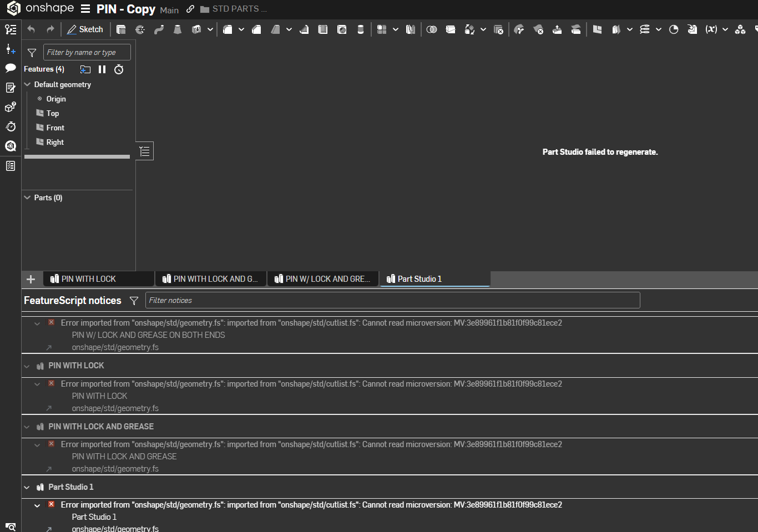Select the Plane tool
The height and width of the screenshot is (532, 758).
tap(597, 29)
